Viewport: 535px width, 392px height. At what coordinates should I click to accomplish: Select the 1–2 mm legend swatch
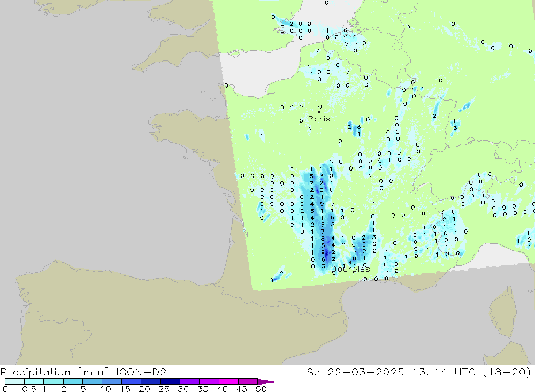(53, 381)
